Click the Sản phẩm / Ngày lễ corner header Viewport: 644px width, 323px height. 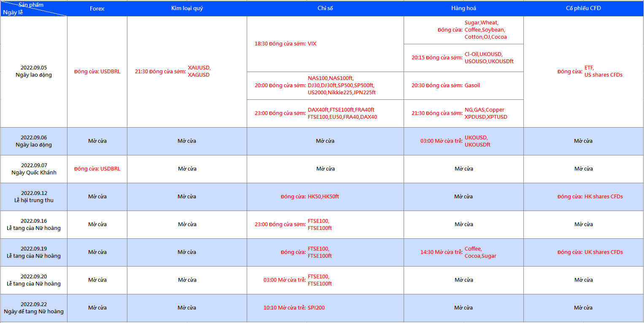pos(34,8)
